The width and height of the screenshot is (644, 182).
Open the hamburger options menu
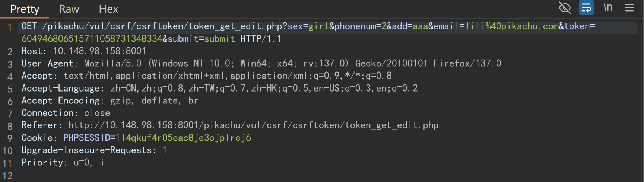click(629, 7)
